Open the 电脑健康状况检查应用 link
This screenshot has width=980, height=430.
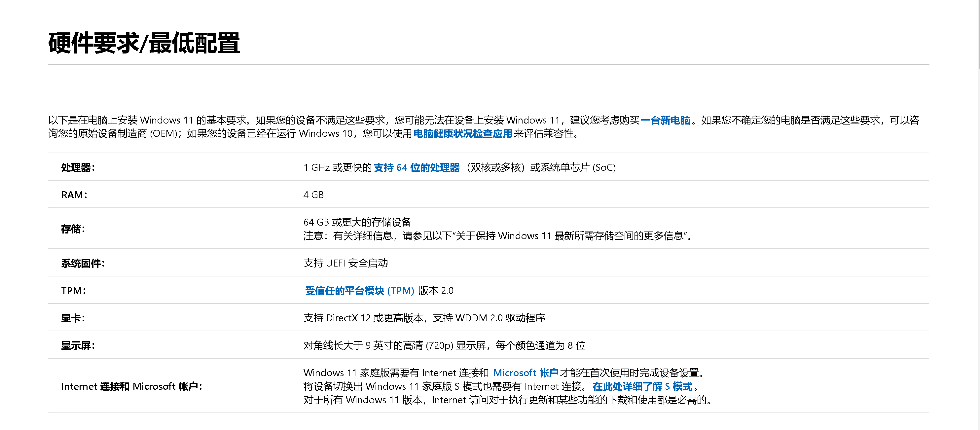[x=463, y=133]
